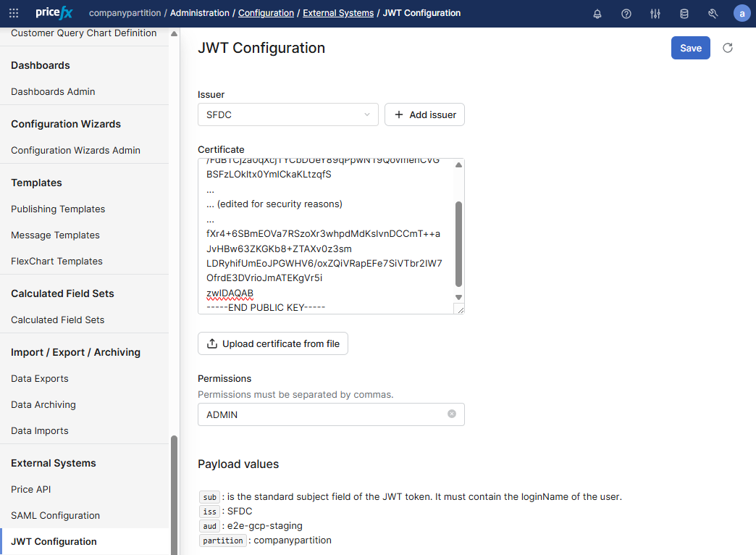Screen dimensions: 756x555
Task: Clear the Permissions field with x icon
Action: point(452,414)
